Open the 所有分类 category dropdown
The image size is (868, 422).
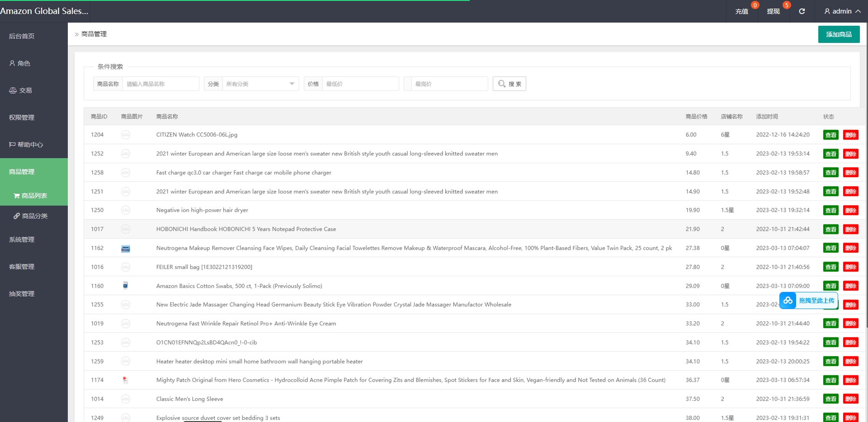[260, 84]
